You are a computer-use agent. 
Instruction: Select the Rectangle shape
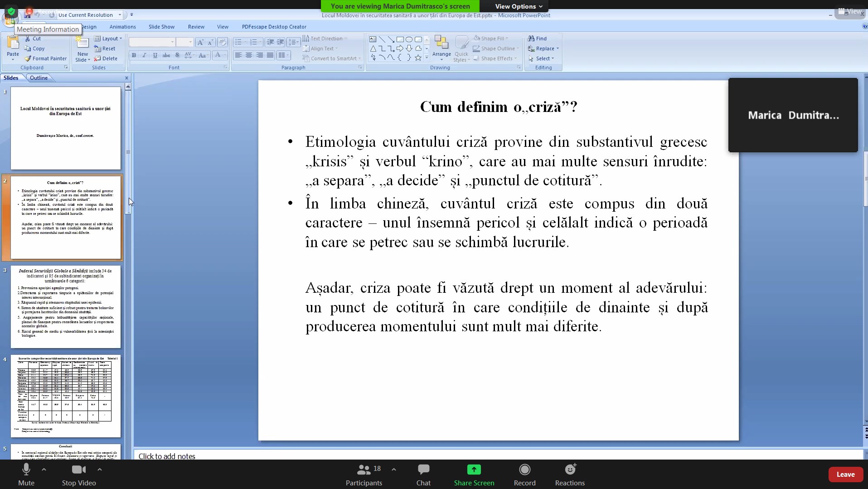pyautogui.click(x=400, y=39)
